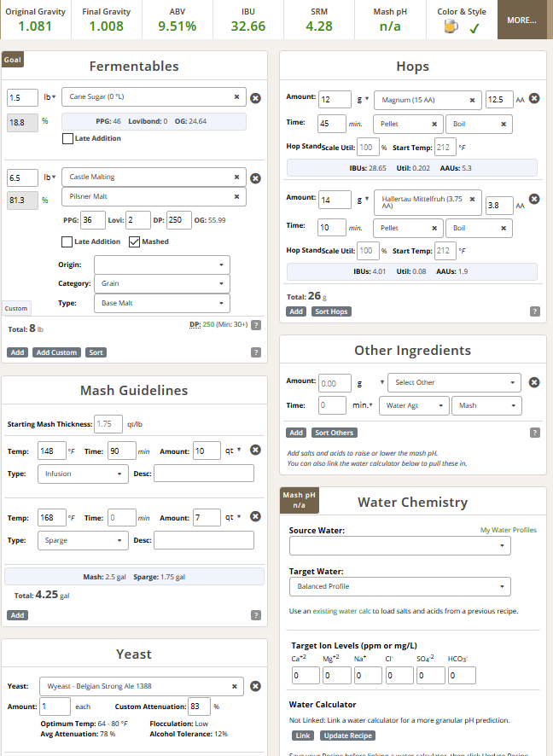The image size is (553, 756).
Task: Clear the Pilsner Malt name field
Action: click(x=236, y=197)
